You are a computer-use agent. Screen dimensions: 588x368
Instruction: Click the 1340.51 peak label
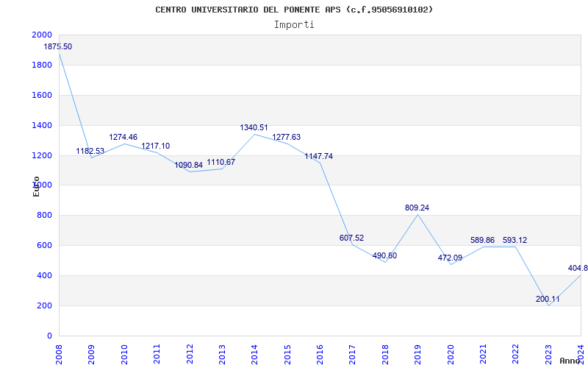[x=254, y=127]
